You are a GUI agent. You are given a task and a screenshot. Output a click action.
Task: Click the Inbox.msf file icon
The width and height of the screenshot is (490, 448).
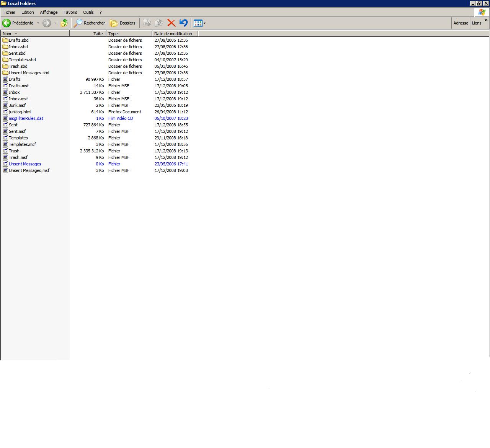tap(5, 99)
